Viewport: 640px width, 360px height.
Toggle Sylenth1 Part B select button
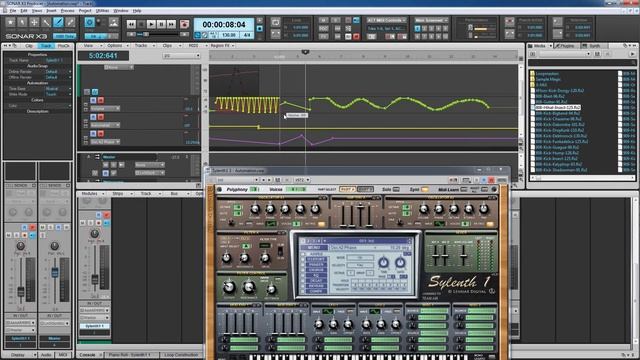pos(365,189)
